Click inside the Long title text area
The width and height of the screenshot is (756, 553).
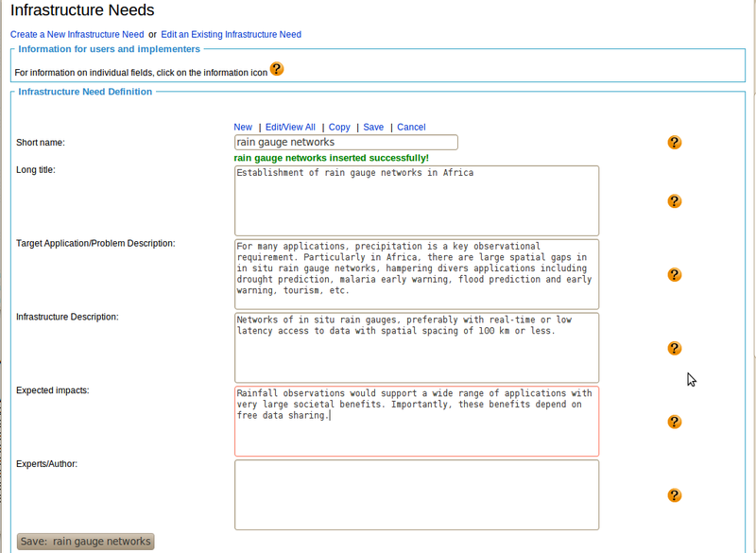416,201
